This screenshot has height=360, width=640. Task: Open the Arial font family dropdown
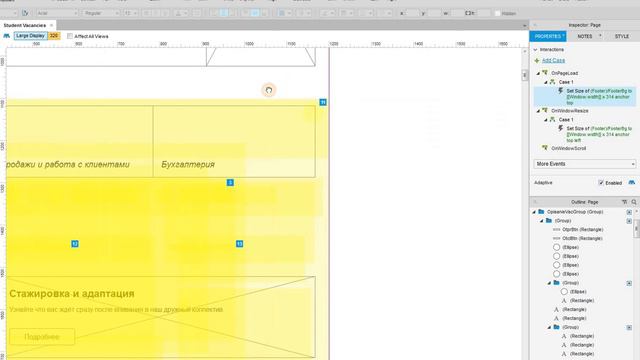click(57, 13)
